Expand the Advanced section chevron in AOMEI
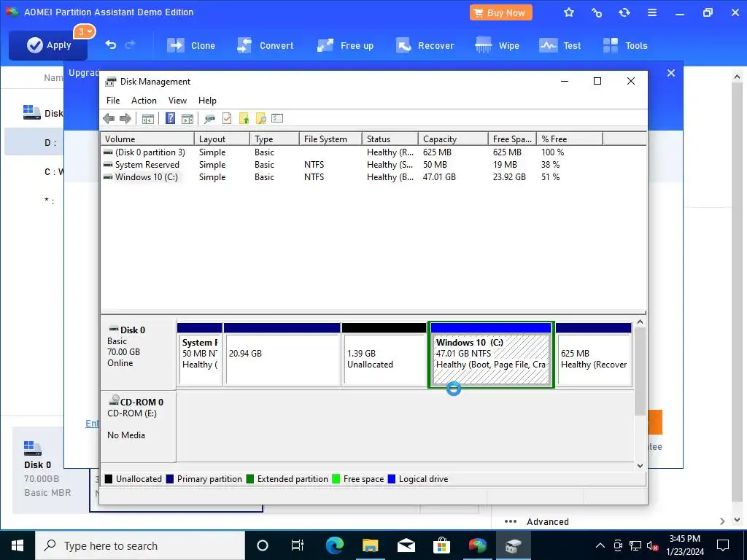 [x=723, y=521]
